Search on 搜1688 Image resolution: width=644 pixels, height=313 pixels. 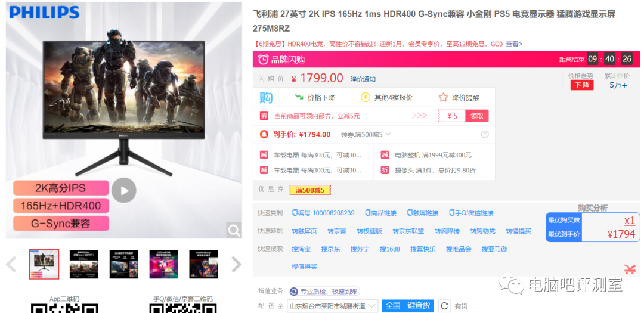390,249
